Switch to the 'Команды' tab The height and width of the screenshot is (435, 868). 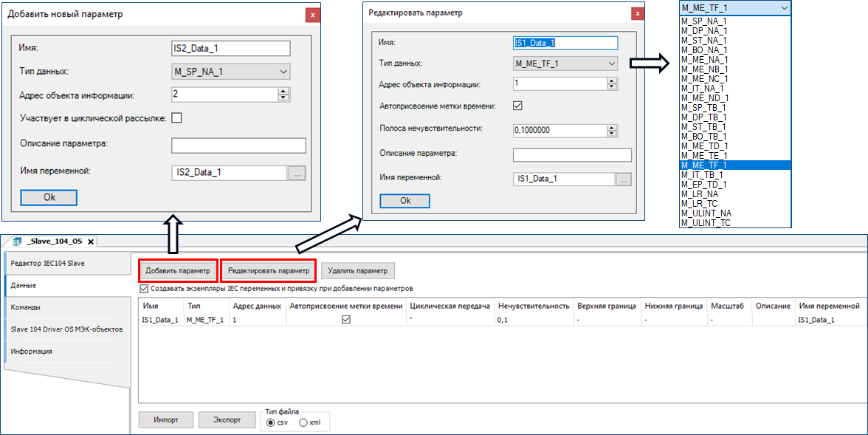tap(26, 307)
